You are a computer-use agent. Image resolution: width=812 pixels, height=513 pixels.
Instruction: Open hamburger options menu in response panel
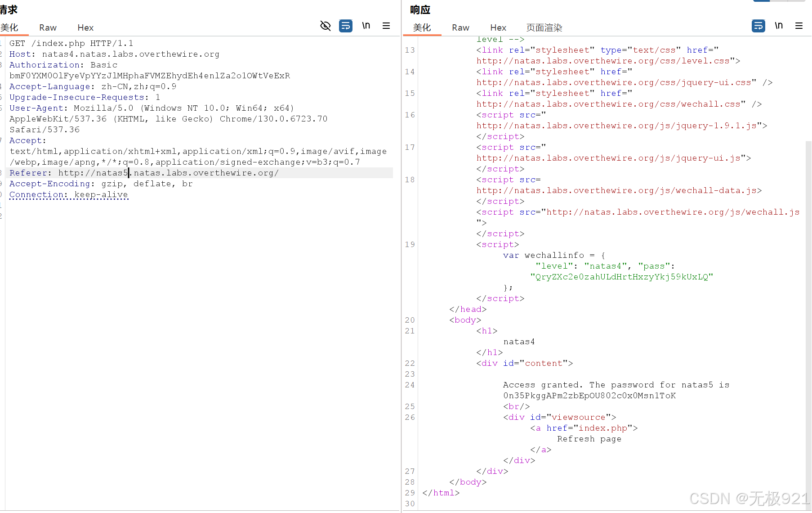point(799,26)
